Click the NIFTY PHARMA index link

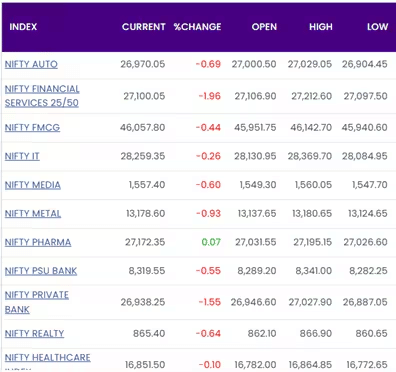pyautogui.click(x=38, y=242)
